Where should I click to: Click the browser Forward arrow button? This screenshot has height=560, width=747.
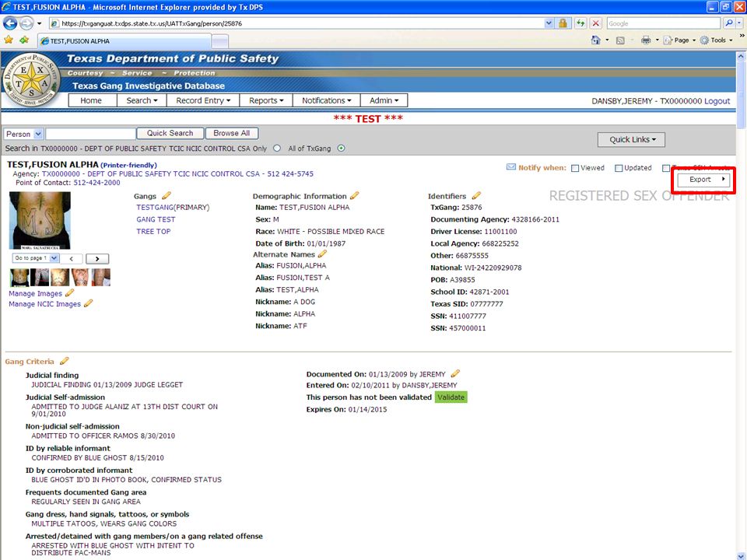[26, 23]
